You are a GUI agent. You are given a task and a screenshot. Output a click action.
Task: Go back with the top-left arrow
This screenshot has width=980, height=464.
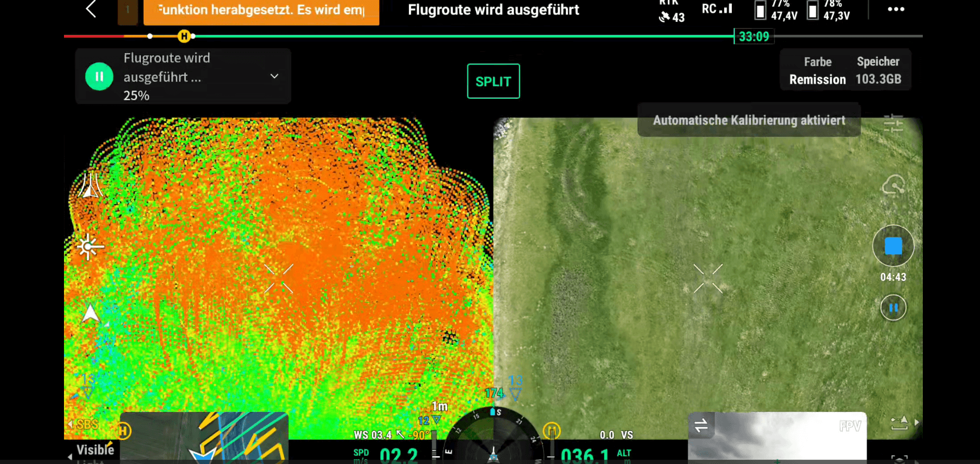91,9
